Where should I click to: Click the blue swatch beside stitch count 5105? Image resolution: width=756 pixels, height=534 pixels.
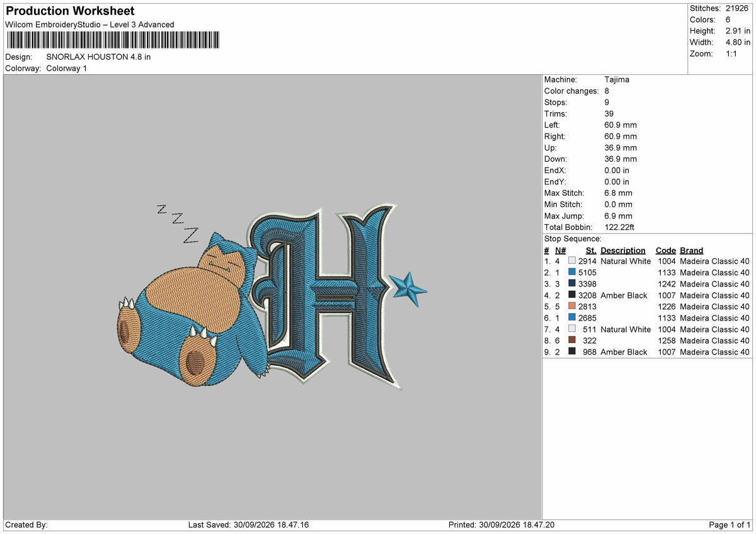click(572, 272)
